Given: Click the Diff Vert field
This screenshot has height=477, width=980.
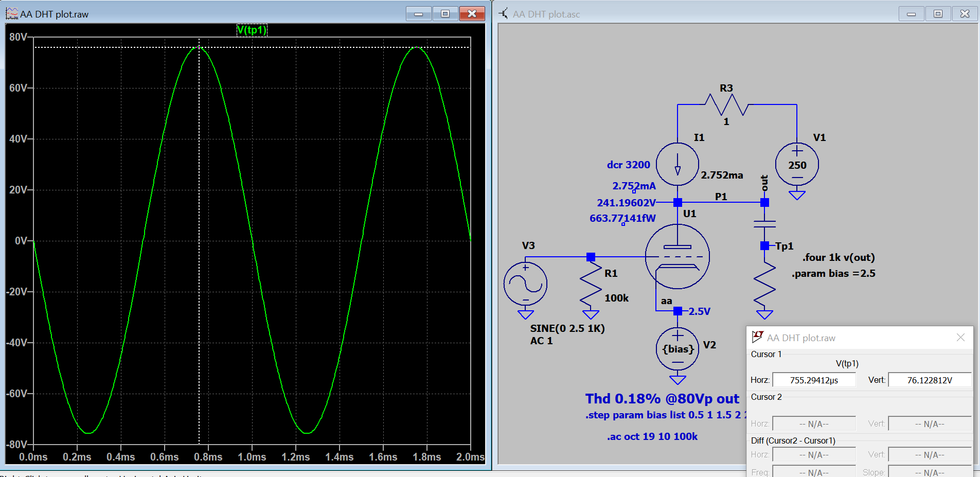Looking at the screenshot, I should click(x=930, y=454).
